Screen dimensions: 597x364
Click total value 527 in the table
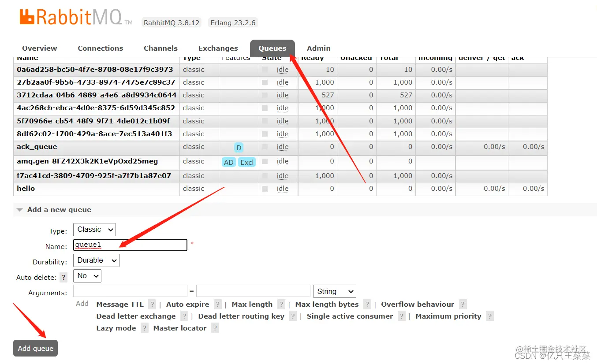406,95
